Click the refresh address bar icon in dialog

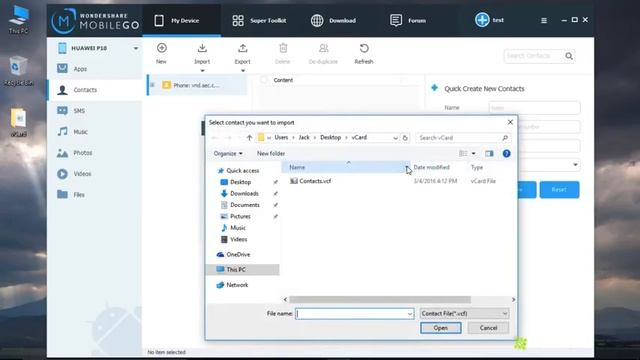click(405, 138)
